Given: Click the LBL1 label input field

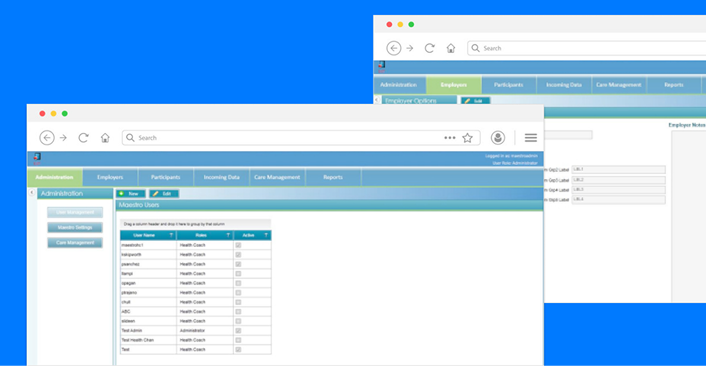Looking at the screenshot, I should tap(619, 170).
